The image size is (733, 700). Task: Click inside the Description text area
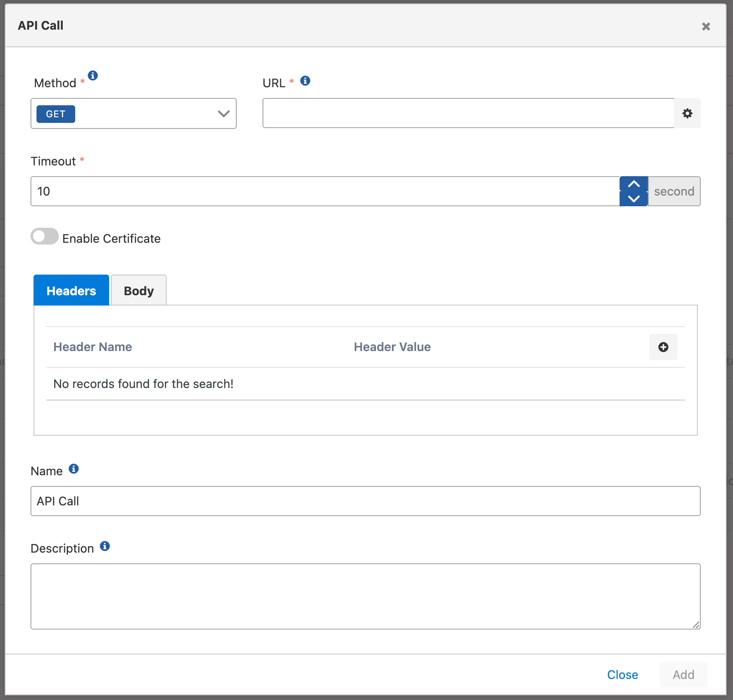click(x=365, y=596)
